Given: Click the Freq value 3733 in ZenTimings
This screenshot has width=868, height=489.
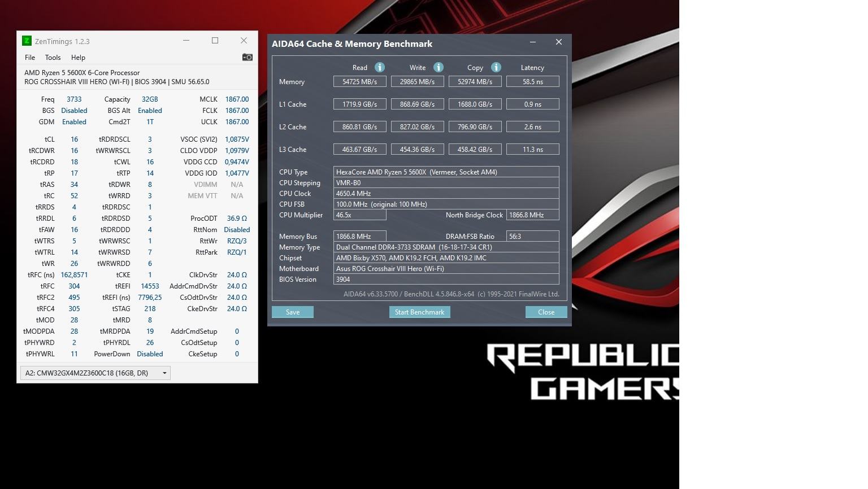Looking at the screenshot, I should 74,99.
